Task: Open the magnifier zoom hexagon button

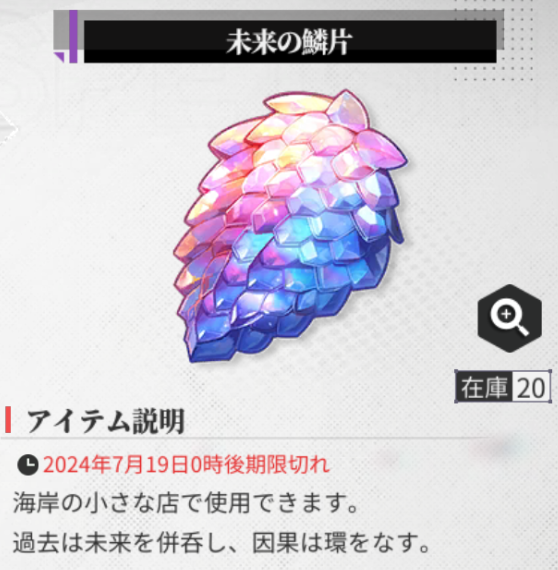Action: [509, 318]
